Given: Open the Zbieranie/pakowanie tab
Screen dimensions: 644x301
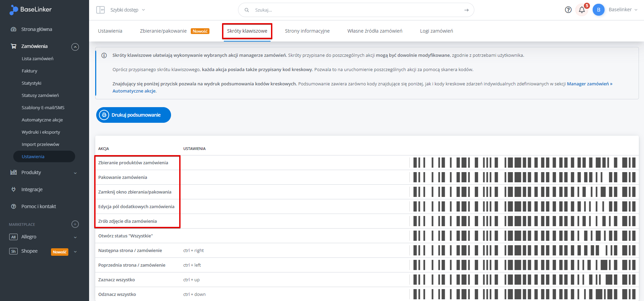Looking at the screenshot, I should click(x=174, y=31).
